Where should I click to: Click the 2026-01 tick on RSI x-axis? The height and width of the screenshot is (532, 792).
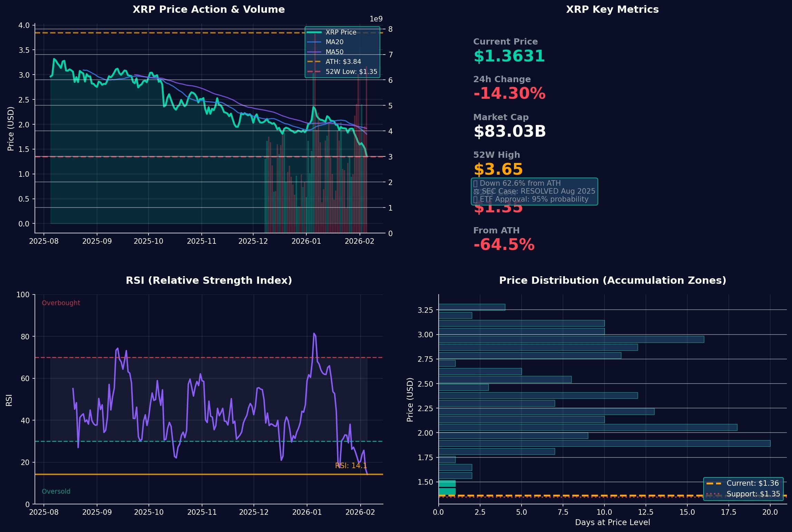pyautogui.click(x=307, y=512)
